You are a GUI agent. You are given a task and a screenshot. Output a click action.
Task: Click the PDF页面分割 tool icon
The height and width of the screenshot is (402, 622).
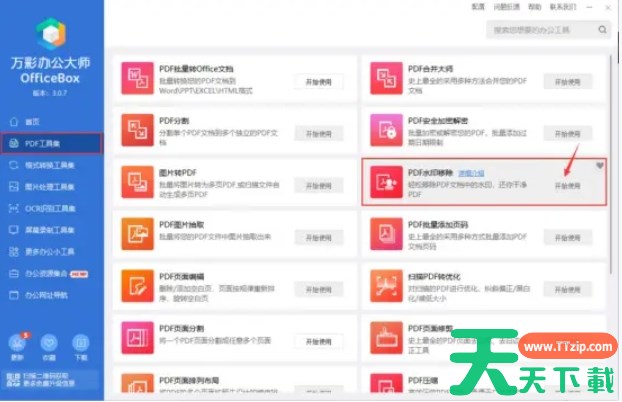[x=137, y=338]
